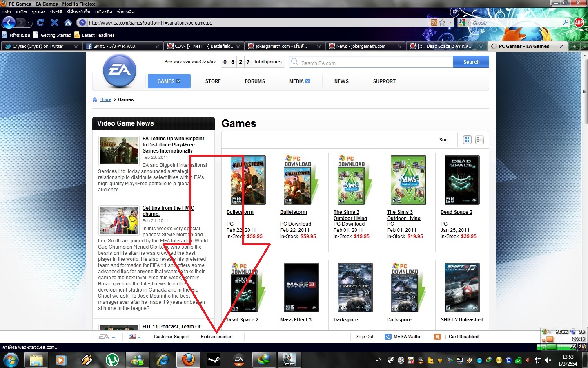588x368 pixels.
Task: Reload the page with the refresh icon
Action: 40,22
